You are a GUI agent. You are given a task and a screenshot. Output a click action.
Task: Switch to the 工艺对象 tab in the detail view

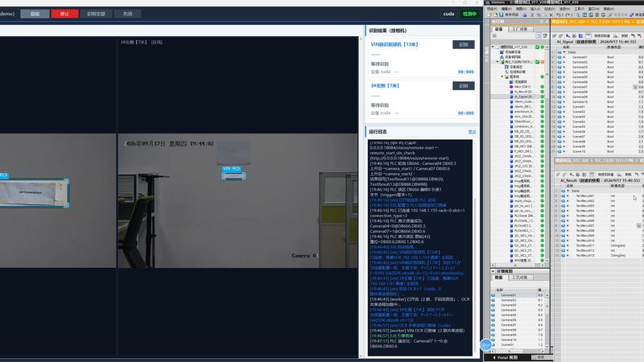click(519, 278)
